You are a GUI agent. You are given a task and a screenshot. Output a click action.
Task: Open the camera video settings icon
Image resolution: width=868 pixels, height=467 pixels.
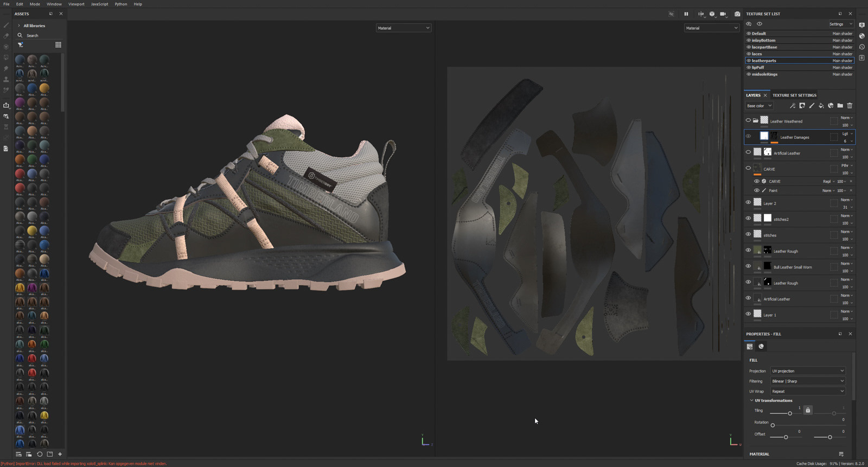723,14
